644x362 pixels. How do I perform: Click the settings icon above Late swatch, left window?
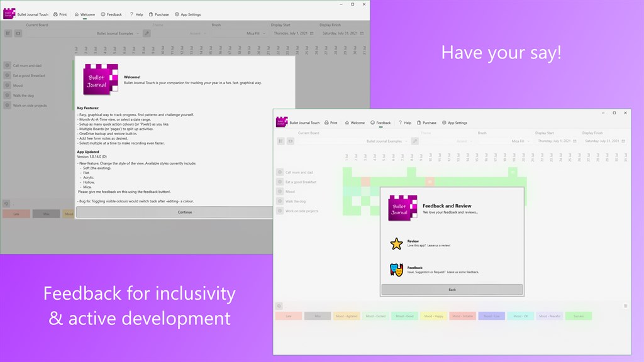[x=6, y=203]
